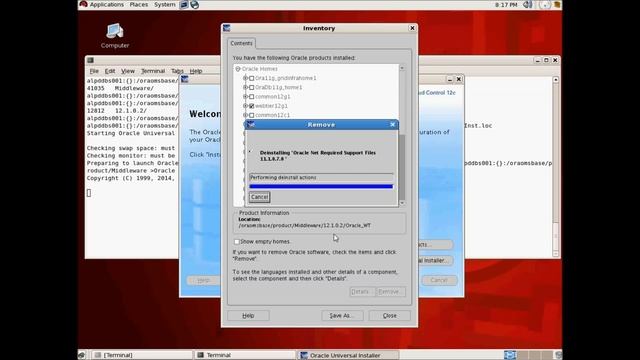Click the Inventory dialog title bar icon
Viewport: 640px width, 360px height.
tap(227, 28)
